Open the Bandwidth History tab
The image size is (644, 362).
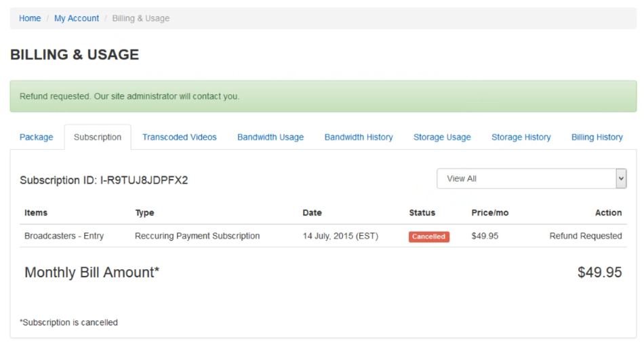(x=359, y=137)
